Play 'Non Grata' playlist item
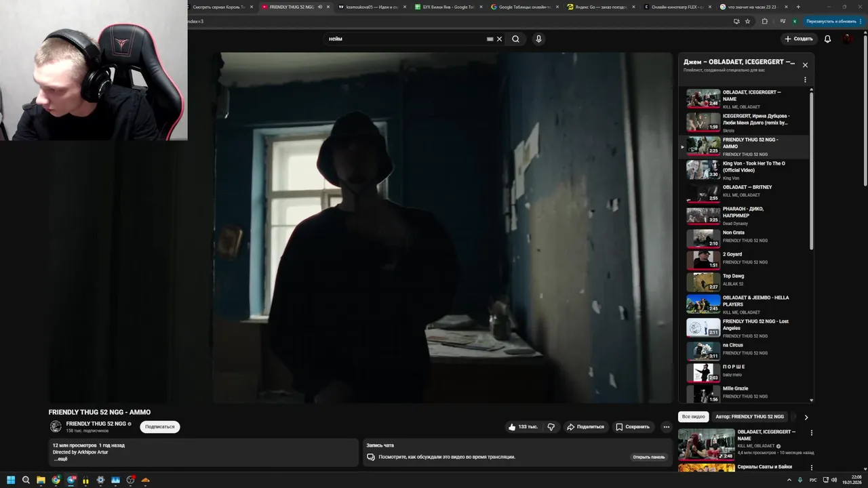 745,238
